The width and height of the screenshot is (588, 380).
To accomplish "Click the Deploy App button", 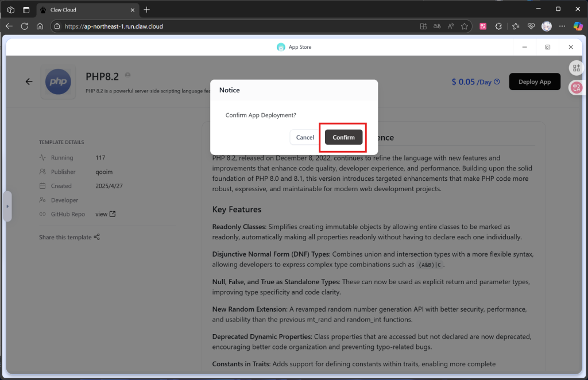I will click(535, 82).
